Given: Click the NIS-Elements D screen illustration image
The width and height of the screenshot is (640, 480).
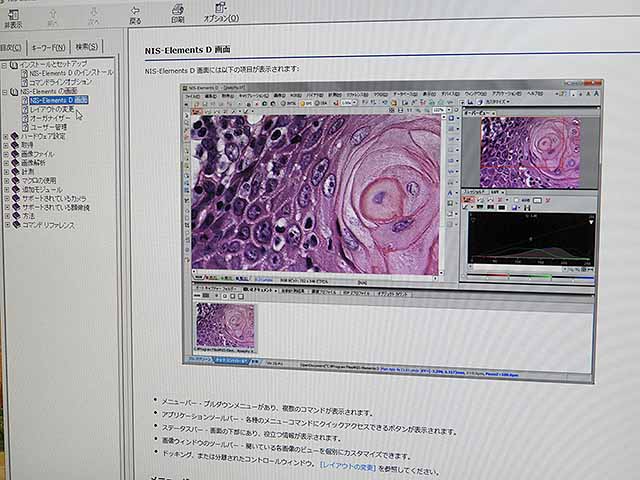Looking at the screenshot, I should (392, 231).
